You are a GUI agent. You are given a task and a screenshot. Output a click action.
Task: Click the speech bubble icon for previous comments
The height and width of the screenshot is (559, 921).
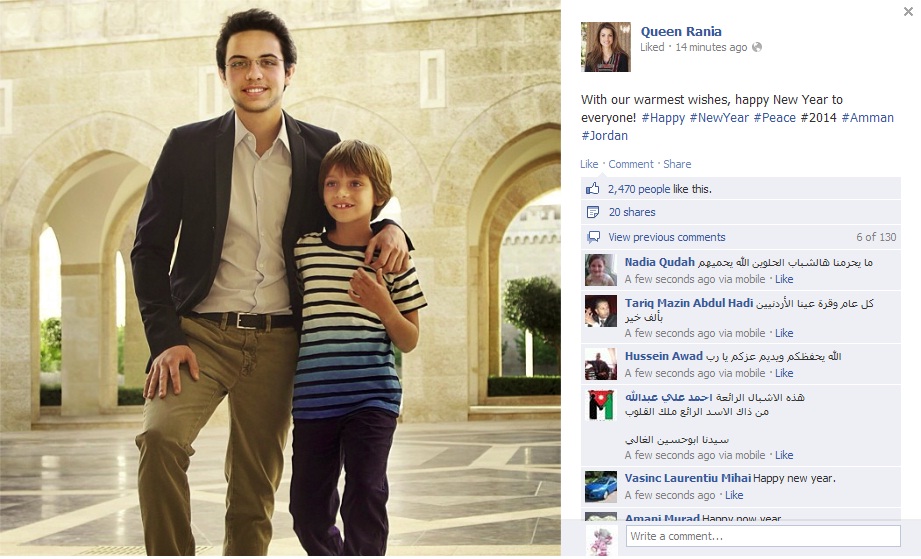coord(594,237)
